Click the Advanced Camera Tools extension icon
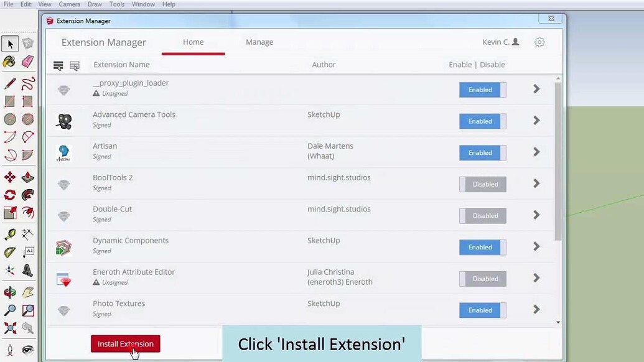 [x=65, y=120]
